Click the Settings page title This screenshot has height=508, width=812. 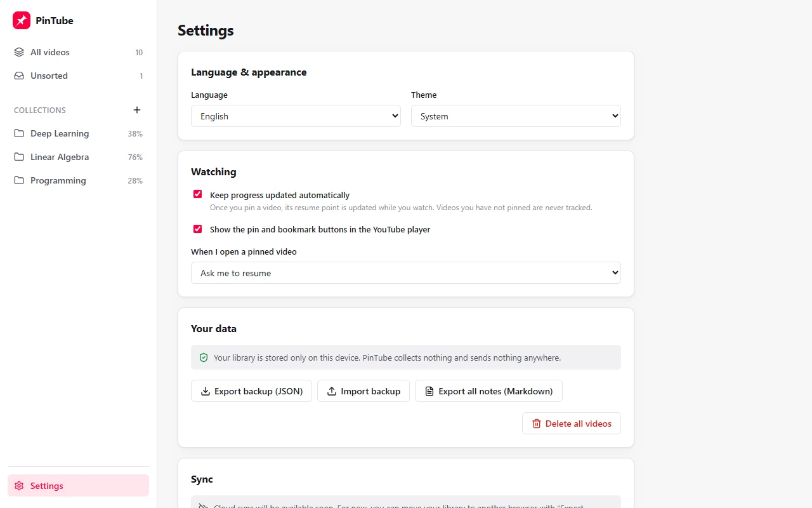click(x=206, y=30)
